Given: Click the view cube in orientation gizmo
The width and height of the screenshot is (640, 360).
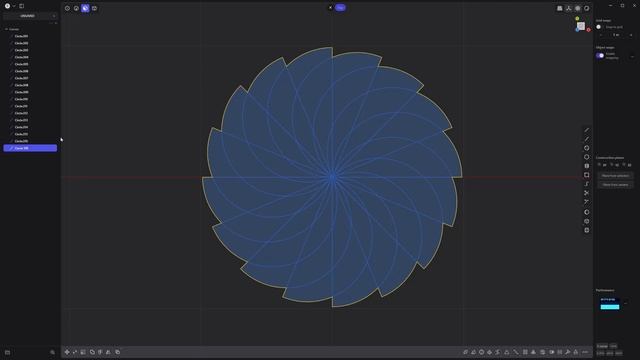Looking at the screenshot, I should coord(581,26).
